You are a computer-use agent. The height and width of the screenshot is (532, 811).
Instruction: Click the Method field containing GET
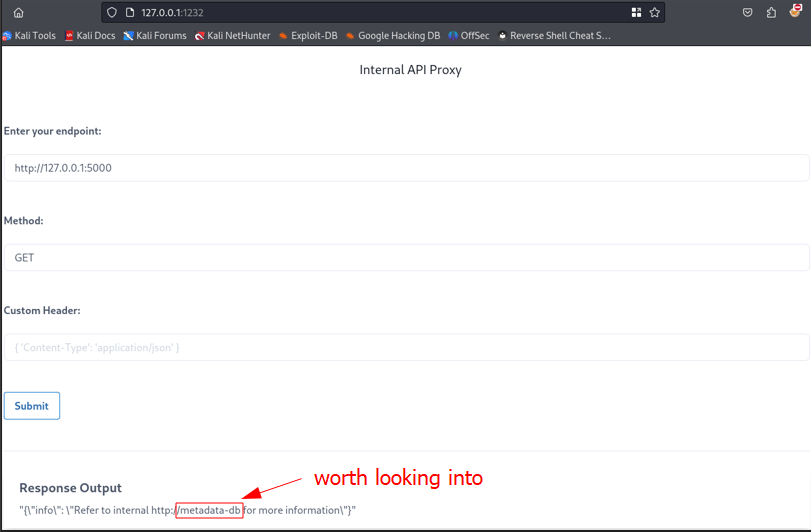pyautogui.click(x=407, y=257)
